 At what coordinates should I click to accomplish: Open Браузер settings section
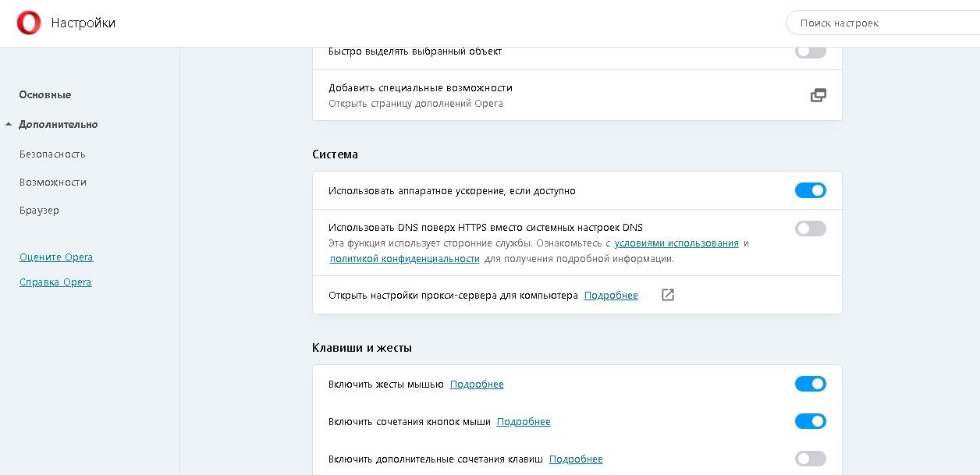coord(39,210)
